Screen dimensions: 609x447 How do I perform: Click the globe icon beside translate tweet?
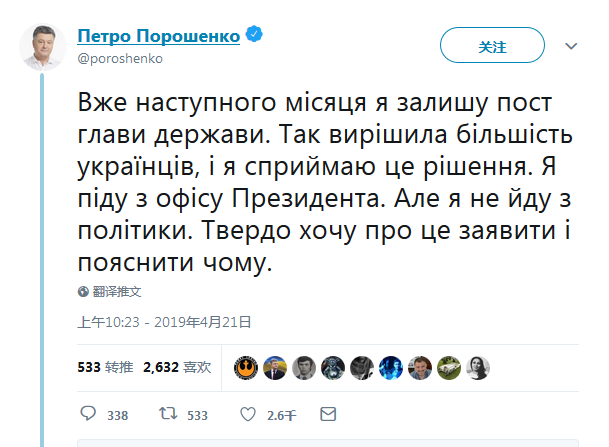[x=84, y=292]
